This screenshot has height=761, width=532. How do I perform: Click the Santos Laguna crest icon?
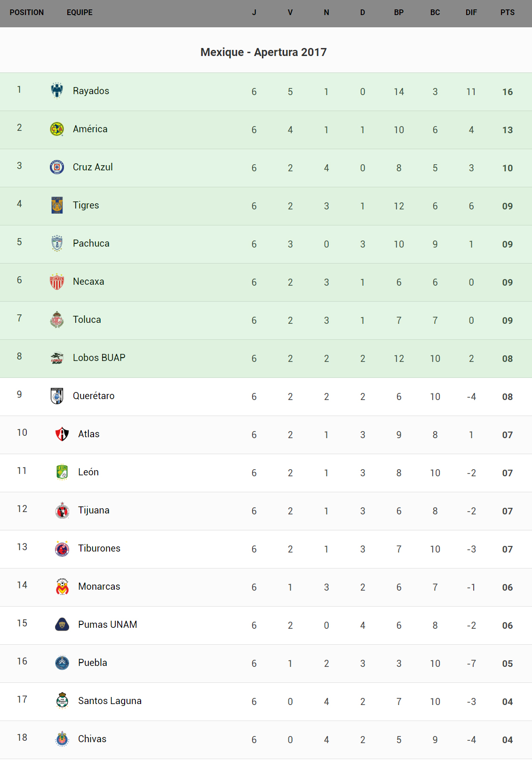62,701
